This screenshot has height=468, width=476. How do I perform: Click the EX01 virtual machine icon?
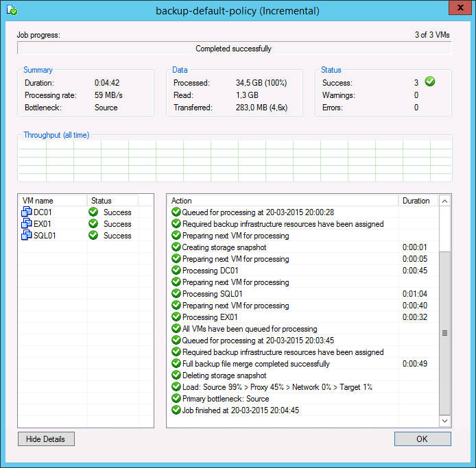click(27, 224)
